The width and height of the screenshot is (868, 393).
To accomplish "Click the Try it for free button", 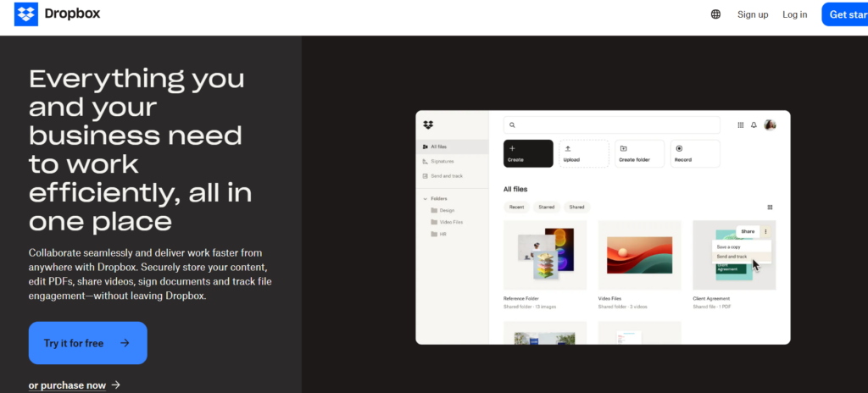I will point(88,343).
